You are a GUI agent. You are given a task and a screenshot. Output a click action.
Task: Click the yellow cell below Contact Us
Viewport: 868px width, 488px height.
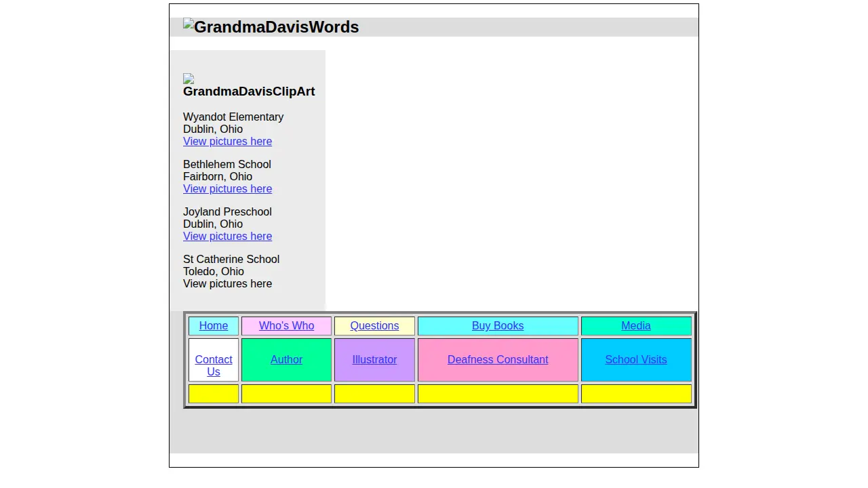[214, 394]
